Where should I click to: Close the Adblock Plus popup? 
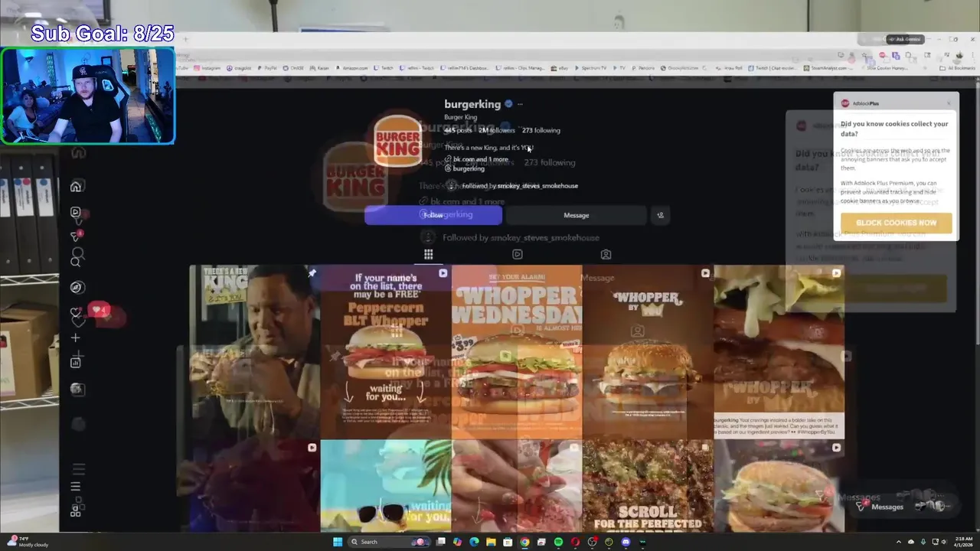(949, 103)
